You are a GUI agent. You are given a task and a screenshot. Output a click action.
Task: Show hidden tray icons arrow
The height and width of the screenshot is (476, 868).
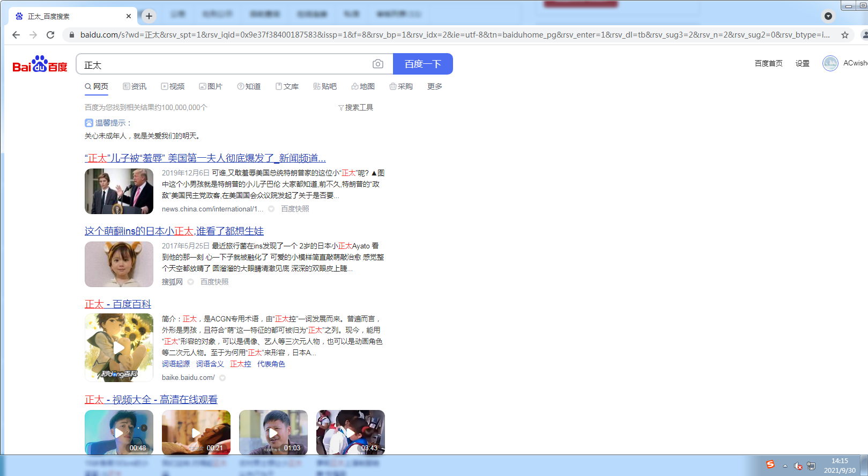pos(785,466)
